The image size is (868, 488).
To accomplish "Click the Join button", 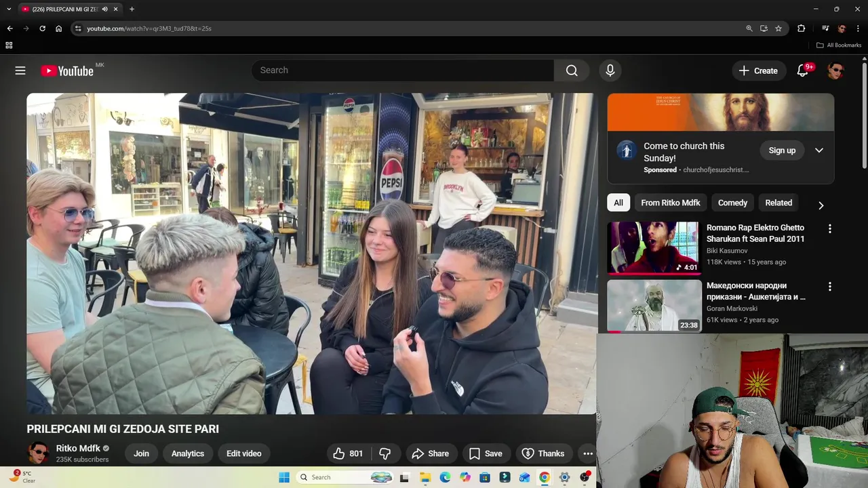I will [x=141, y=453].
